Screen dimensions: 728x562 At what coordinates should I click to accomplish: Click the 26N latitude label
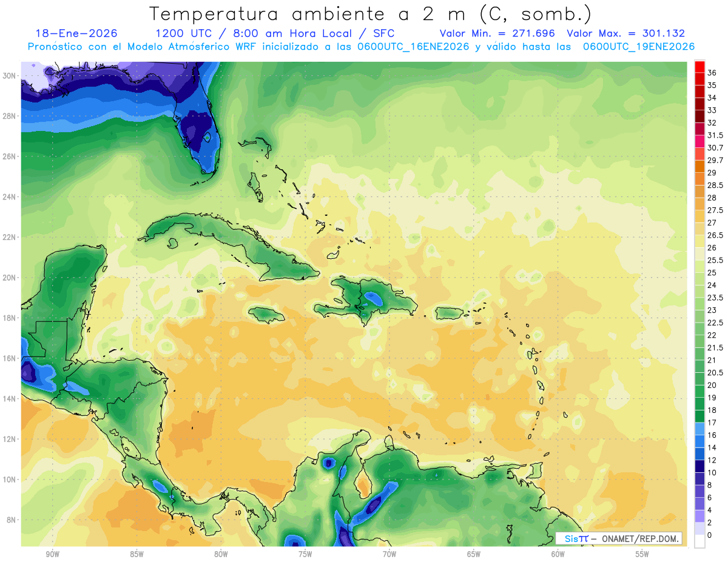pyautogui.click(x=9, y=156)
